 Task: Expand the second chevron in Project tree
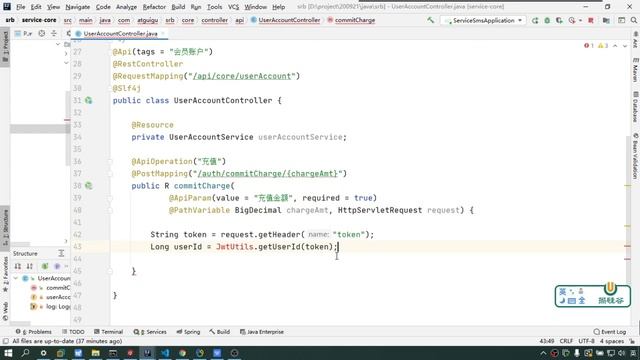coord(66,53)
